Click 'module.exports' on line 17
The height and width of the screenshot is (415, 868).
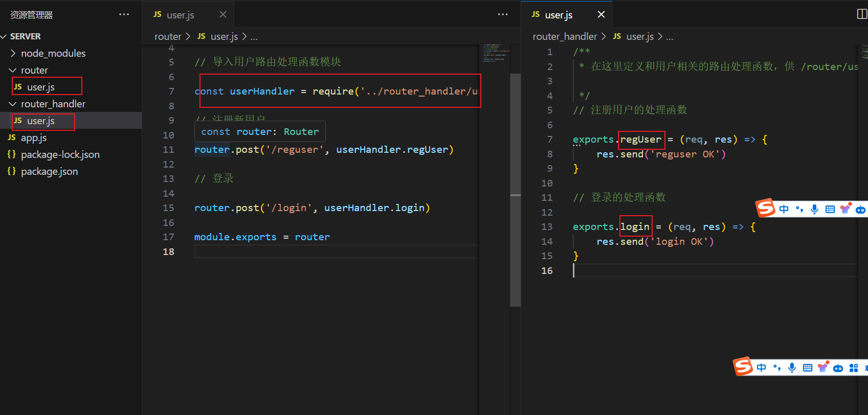[x=235, y=237]
